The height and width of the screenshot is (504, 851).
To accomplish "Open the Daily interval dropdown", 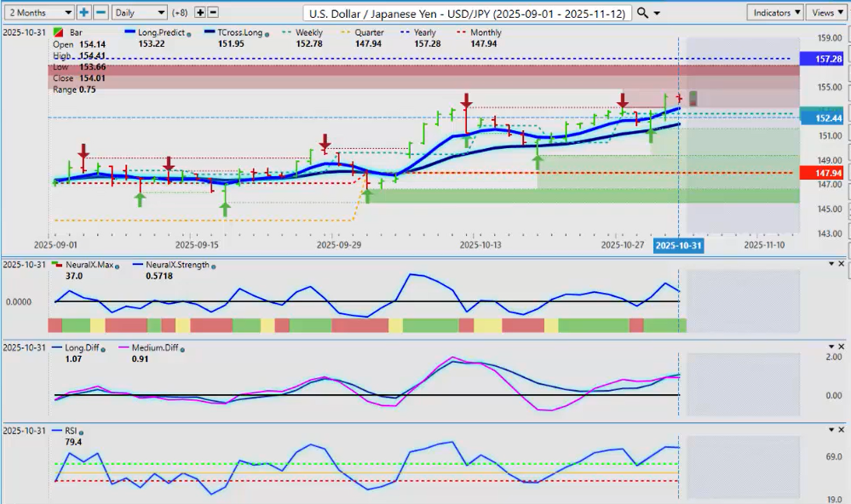I will [x=139, y=13].
